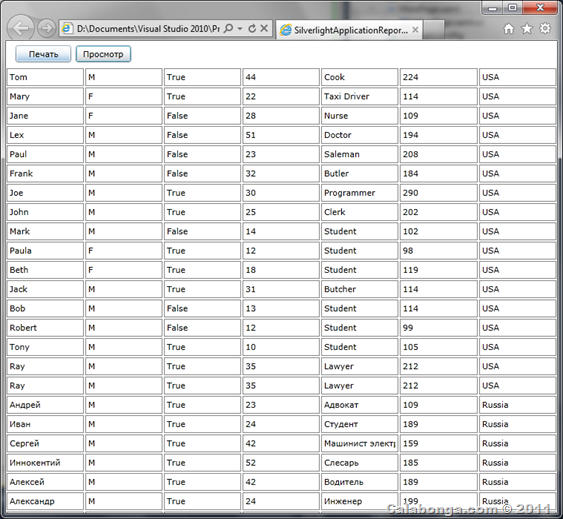Open the browser Home icon
Viewport: 563px width, 519px height.
click(x=508, y=29)
